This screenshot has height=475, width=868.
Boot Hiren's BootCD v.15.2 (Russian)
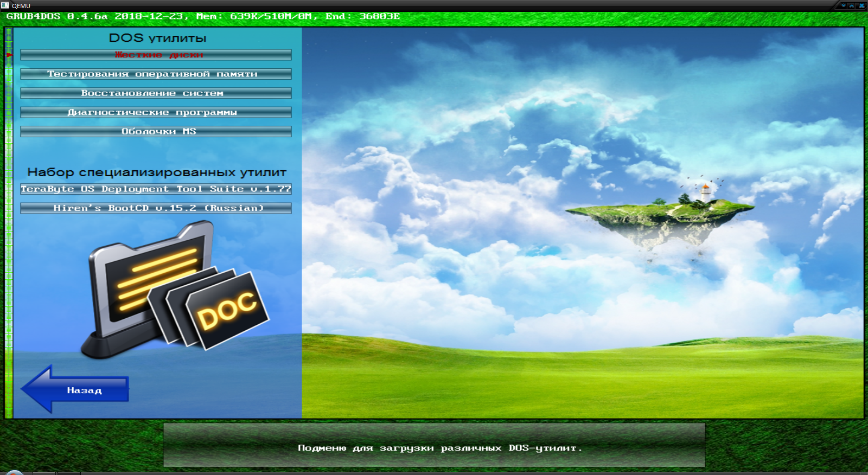click(156, 208)
